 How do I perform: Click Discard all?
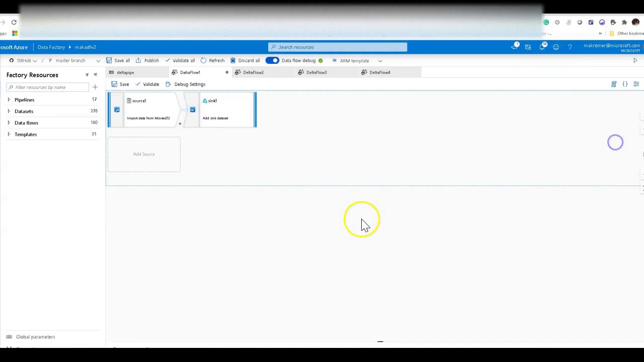245,60
